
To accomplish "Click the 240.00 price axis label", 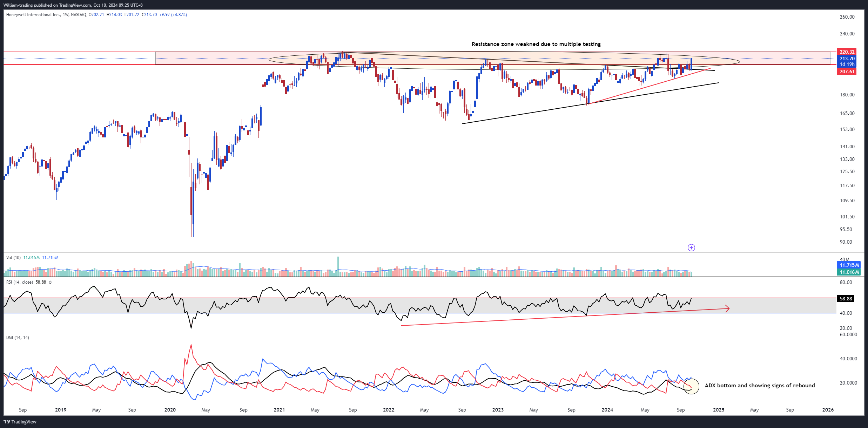I will coord(847,34).
